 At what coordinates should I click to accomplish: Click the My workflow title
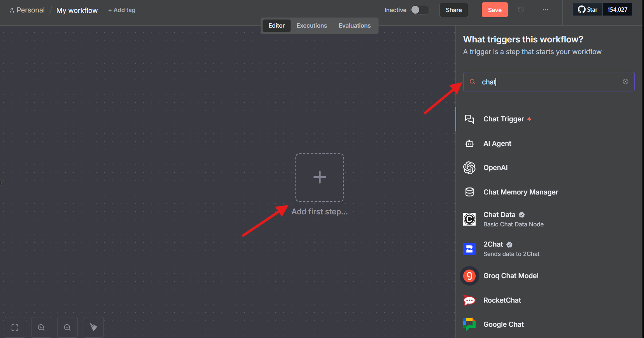click(77, 11)
